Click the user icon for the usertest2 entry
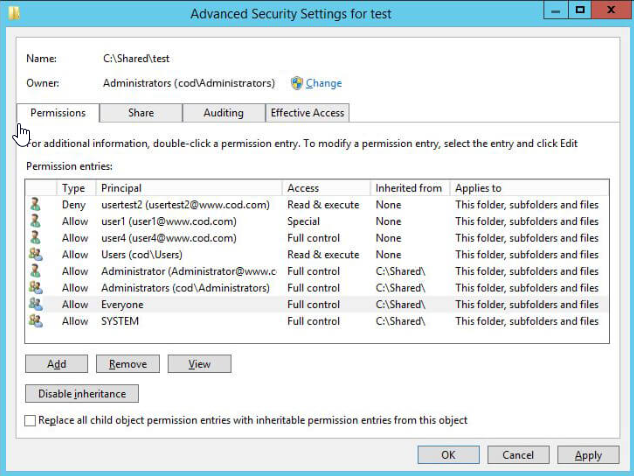The height and width of the screenshot is (476, 634). [x=36, y=205]
